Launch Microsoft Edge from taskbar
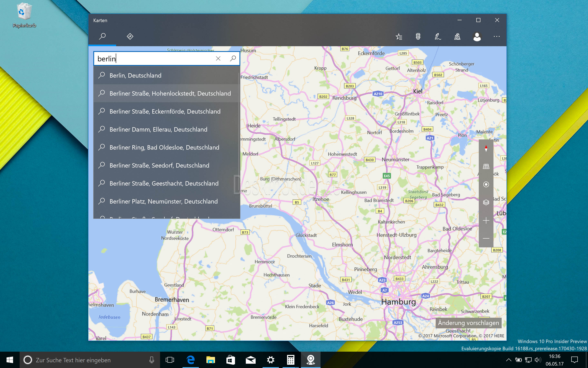The height and width of the screenshot is (368, 588). click(190, 360)
